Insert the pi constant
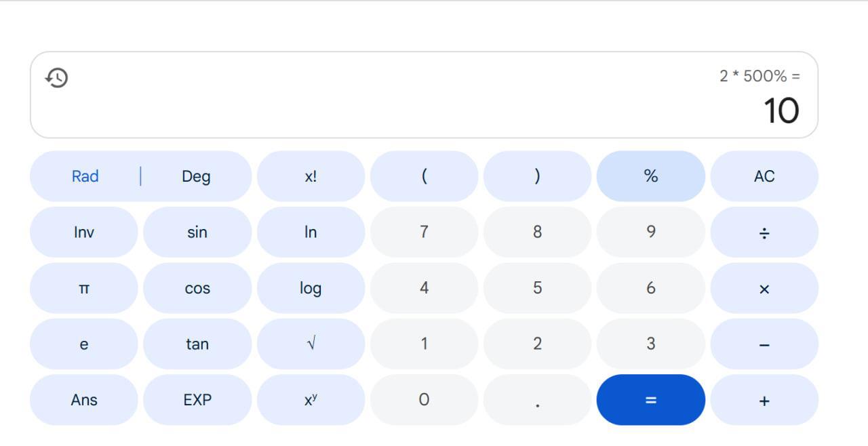Screen dimensions: 868x446 point(84,289)
